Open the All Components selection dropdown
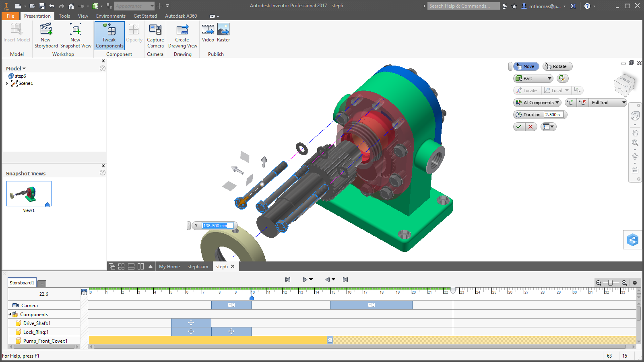This screenshot has height=362, width=644. pos(537,102)
